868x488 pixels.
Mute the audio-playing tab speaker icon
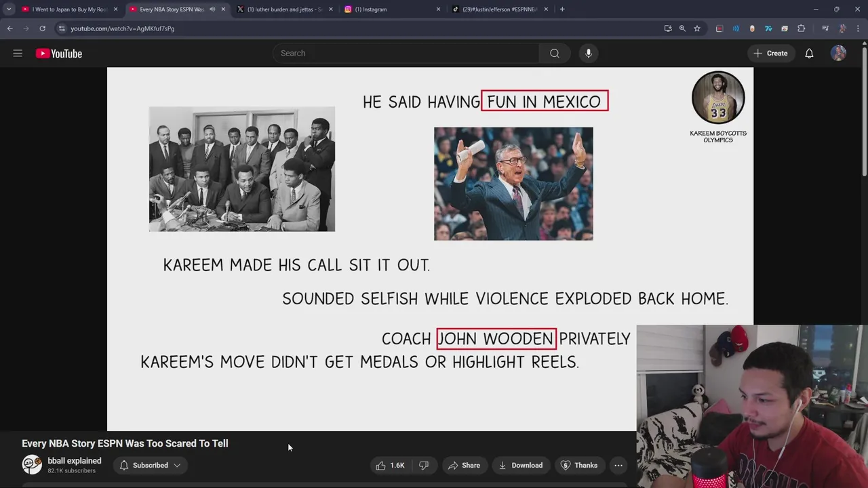click(x=212, y=9)
